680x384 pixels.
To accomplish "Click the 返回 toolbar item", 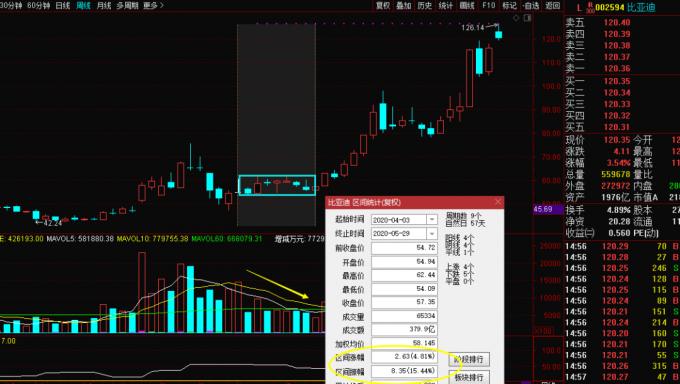I will coord(552,6).
